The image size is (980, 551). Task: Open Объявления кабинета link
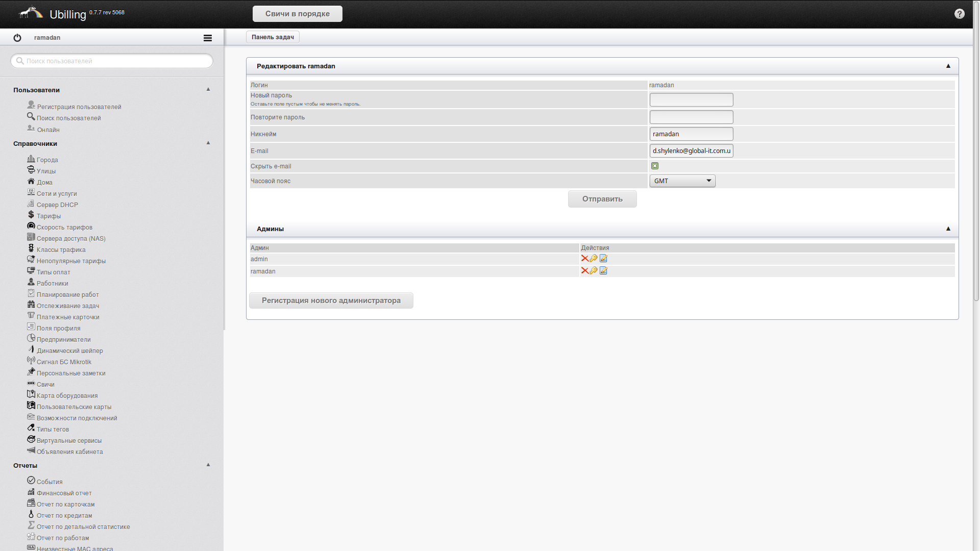(x=70, y=452)
